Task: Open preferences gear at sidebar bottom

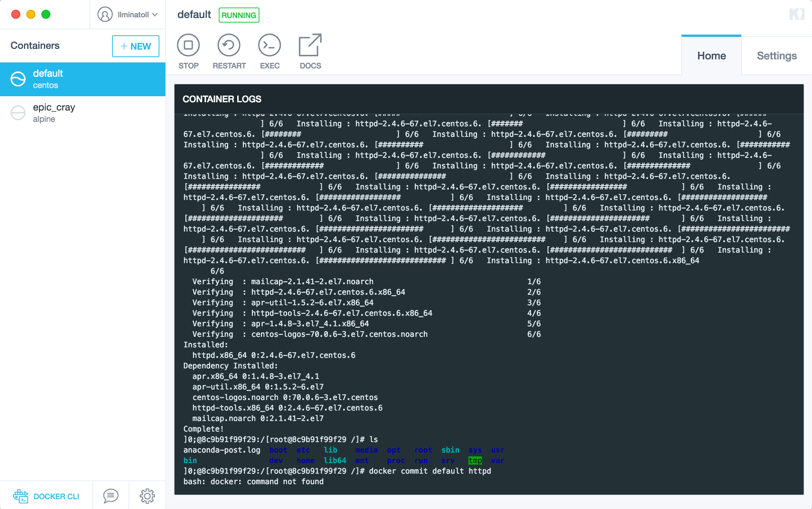Action: (147, 496)
